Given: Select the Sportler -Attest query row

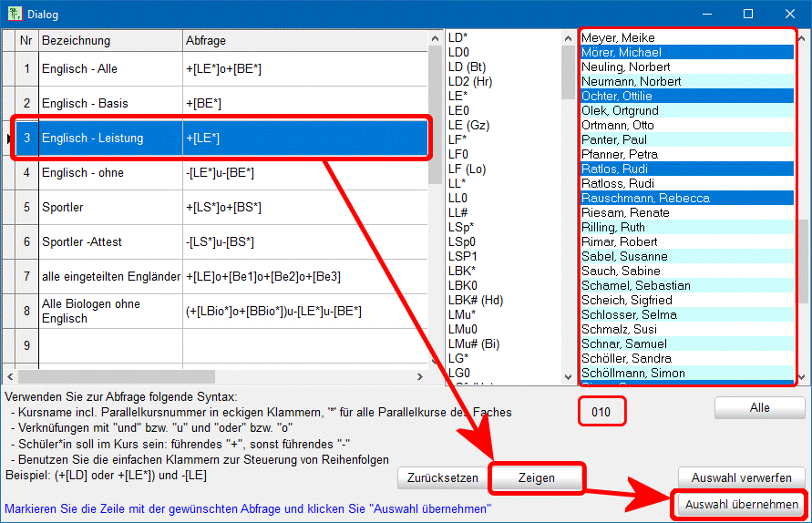Looking at the screenshot, I should tap(110, 242).
